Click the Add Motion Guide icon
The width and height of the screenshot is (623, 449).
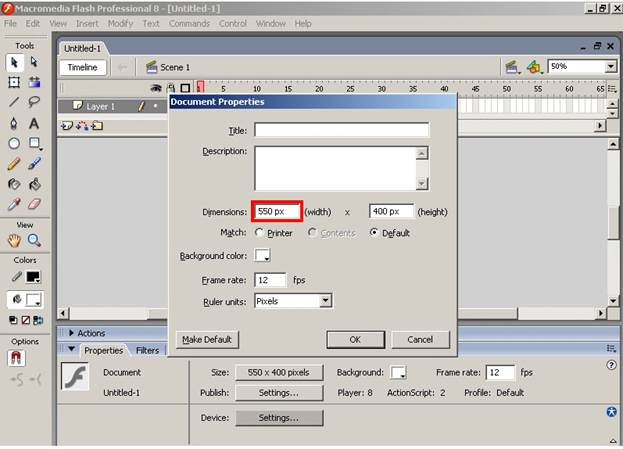point(82,126)
